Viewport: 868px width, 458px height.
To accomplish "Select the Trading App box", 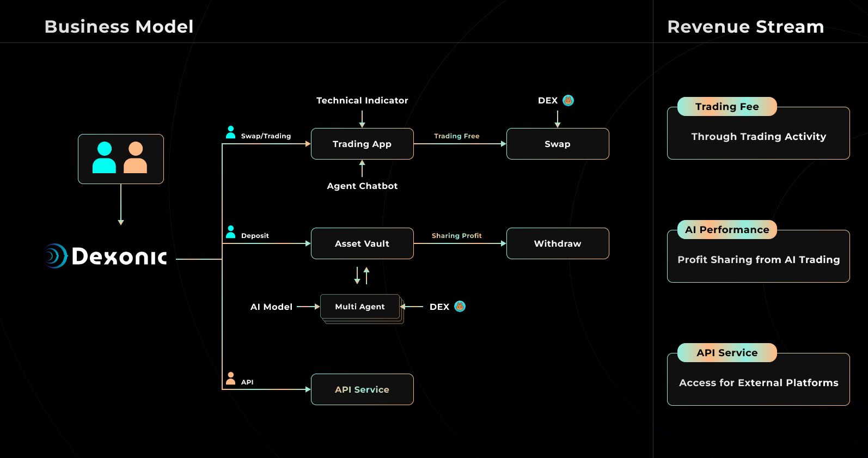I will 362,144.
